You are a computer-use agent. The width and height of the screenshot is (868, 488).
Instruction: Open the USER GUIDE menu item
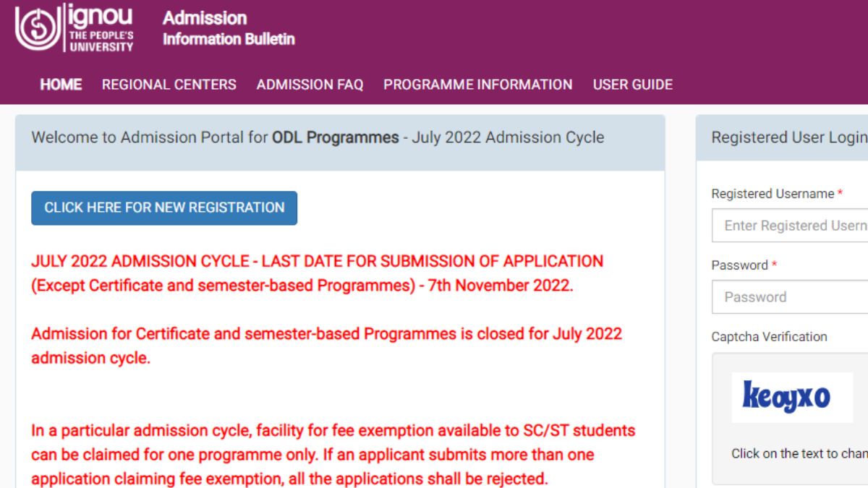[632, 85]
